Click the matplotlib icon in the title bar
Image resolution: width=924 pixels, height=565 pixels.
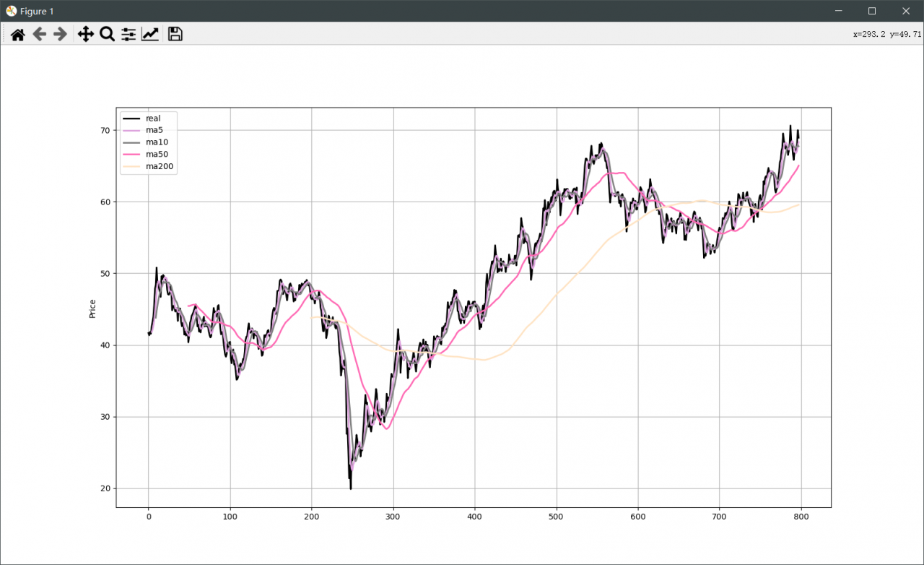pos(11,11)
